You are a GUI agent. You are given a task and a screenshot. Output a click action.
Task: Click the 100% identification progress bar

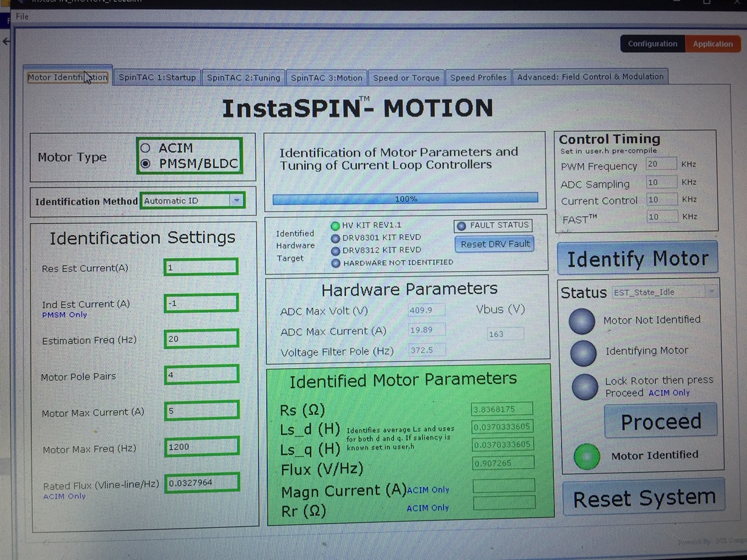pyautogui.click(x=405, y=199)
